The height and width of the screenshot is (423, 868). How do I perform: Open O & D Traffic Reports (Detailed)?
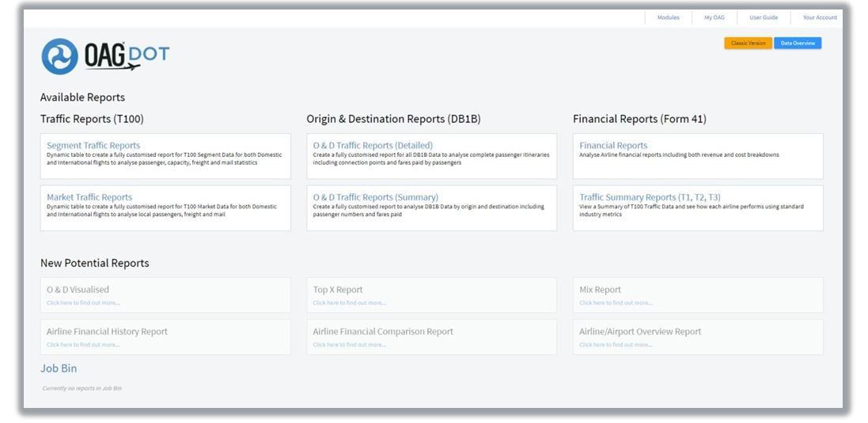point(373,146)
